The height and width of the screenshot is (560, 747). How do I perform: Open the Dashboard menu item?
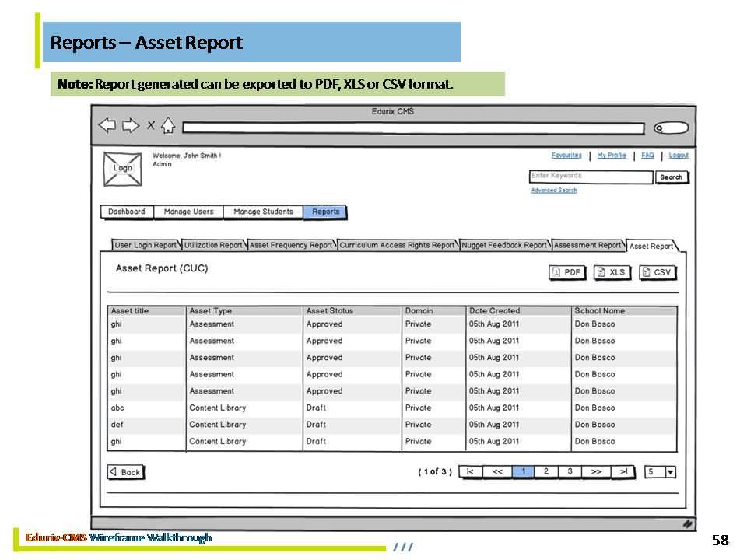point(127,212)
